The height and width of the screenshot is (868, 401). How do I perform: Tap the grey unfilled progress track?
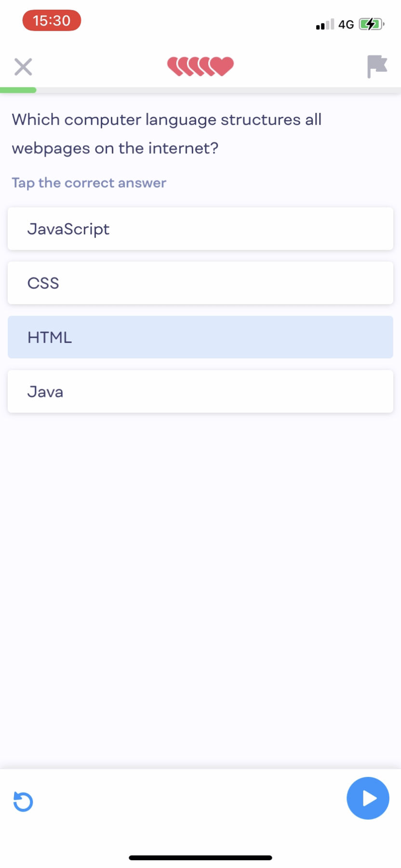pyautogui.click(x=217, y=90)
